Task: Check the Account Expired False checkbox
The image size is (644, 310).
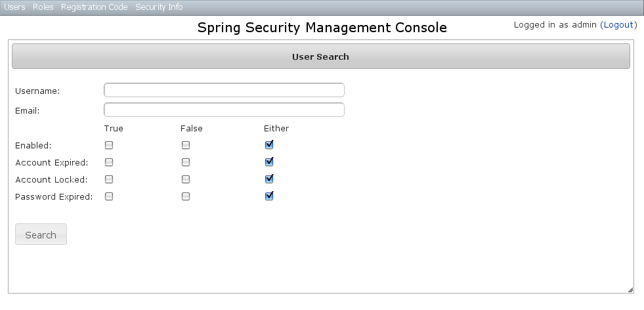Action: tap(186, 162)
